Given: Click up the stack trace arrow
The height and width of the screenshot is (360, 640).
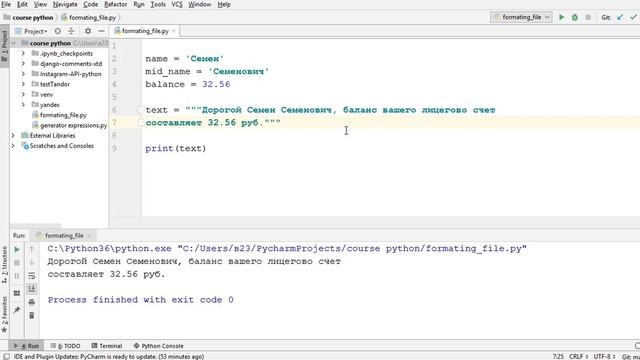Looking at the screenshot, I should click(31, 249).
